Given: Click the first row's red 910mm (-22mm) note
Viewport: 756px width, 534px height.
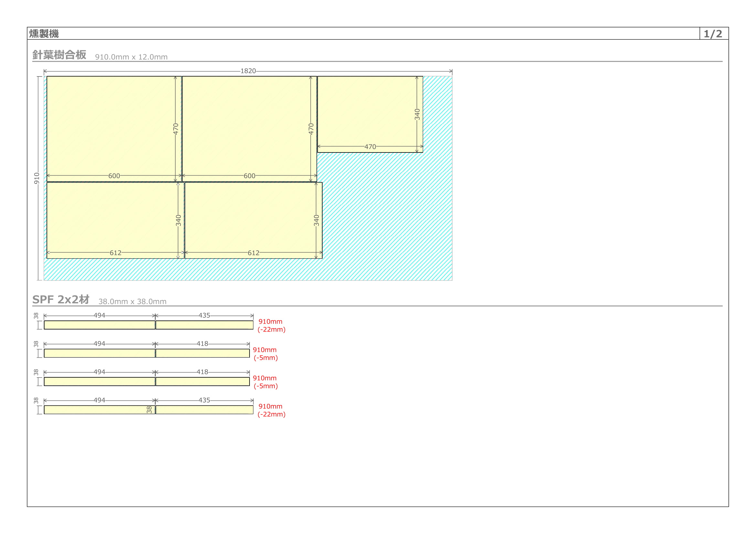Looking at the screenshot, I should coord(271,325).
